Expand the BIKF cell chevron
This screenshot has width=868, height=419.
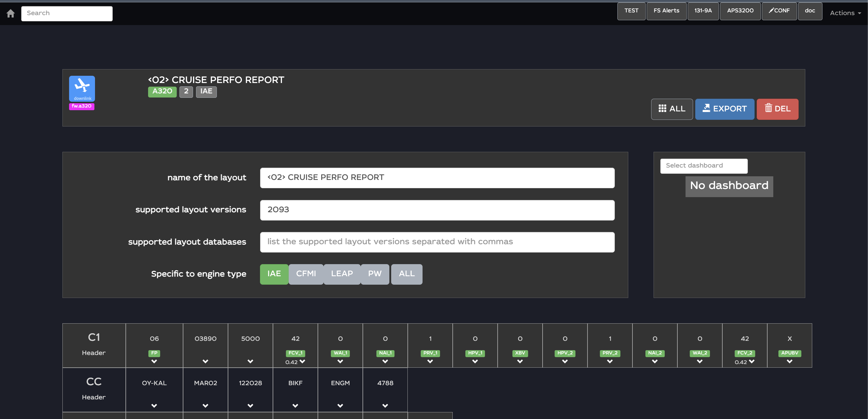pos(295,406)
